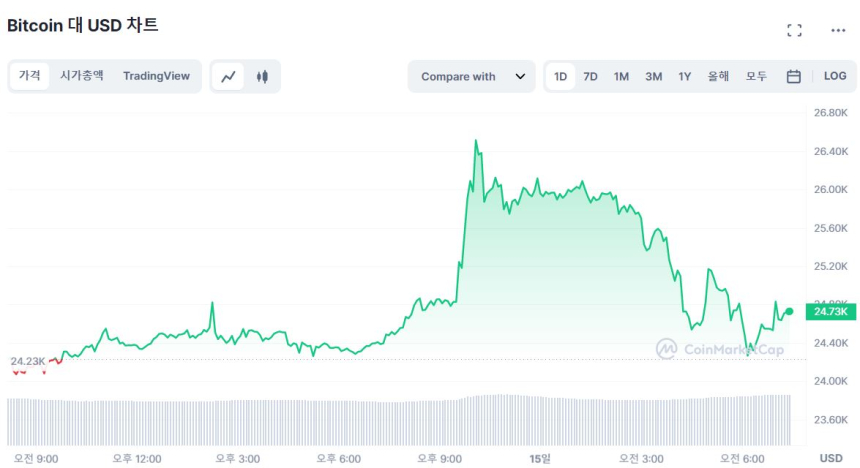Select the 7D time range
This screenshot has height=468, width=860.
[x=591, y=76]
